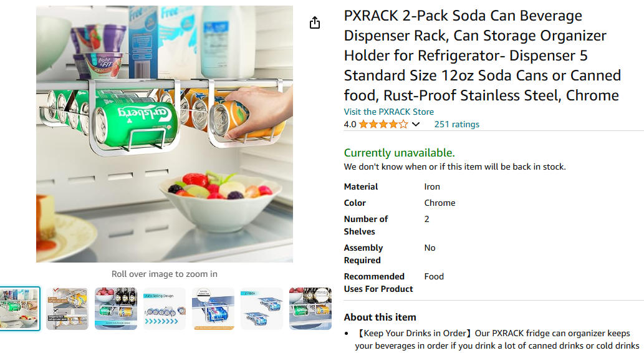
Task: Click the Color Chrome specification value
Action: pos(440,203)
